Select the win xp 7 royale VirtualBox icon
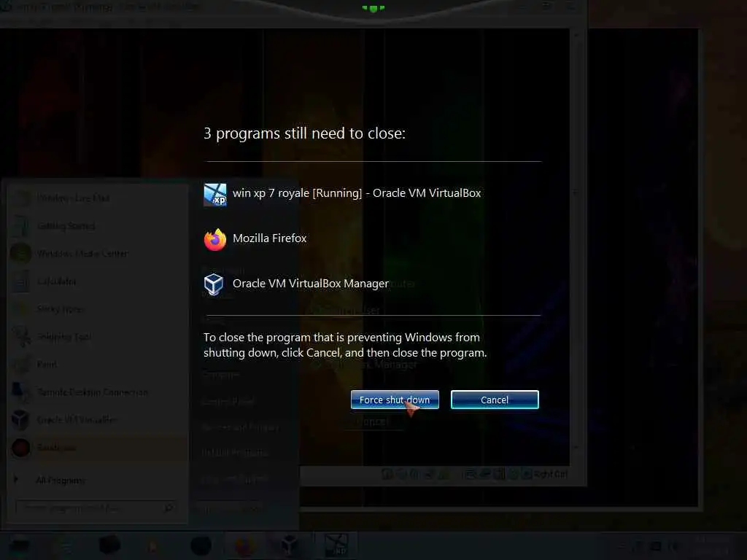The width and height of the screenshot is (747, 560). [215, 194]
